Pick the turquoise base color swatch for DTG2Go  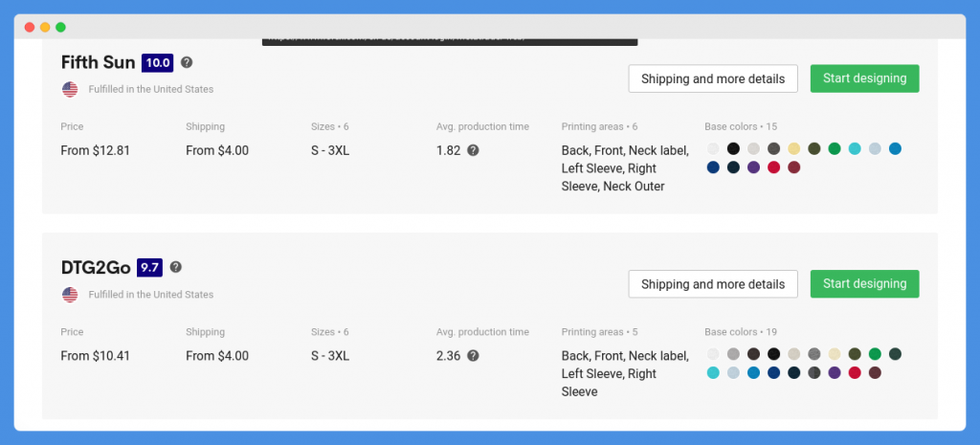[x=713, y=372]
